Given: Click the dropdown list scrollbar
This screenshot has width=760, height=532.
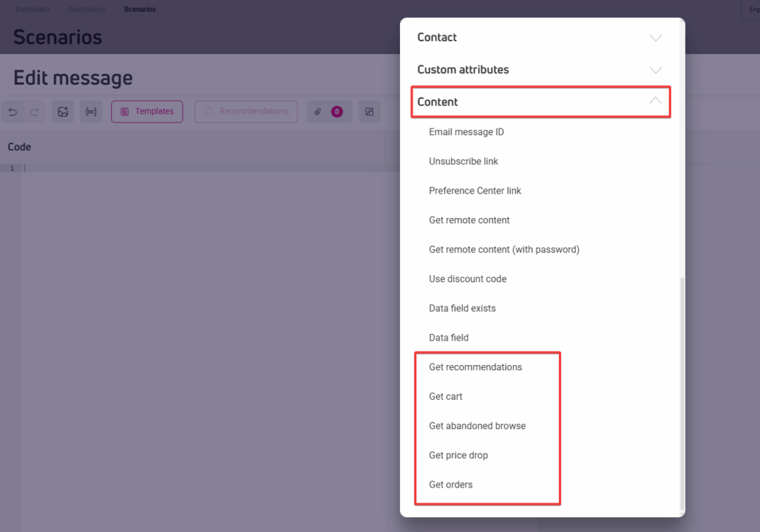Looking at the screenshot, I should point(682,393).
